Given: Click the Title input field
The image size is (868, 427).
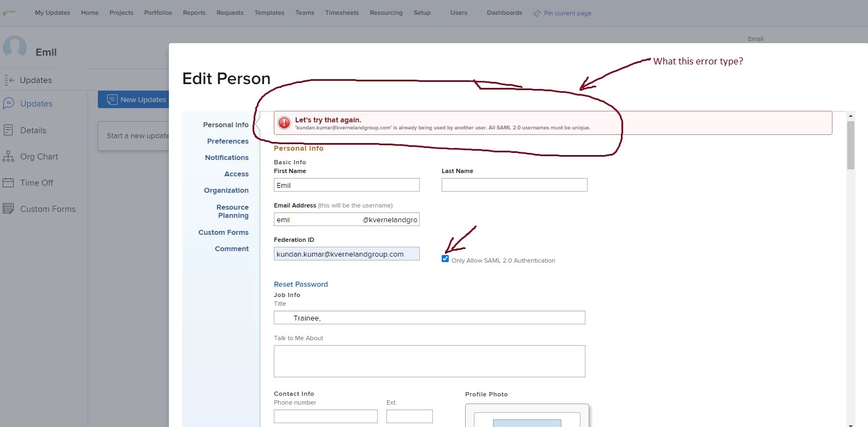Looking at the screenshot, I should click(430, 318).
